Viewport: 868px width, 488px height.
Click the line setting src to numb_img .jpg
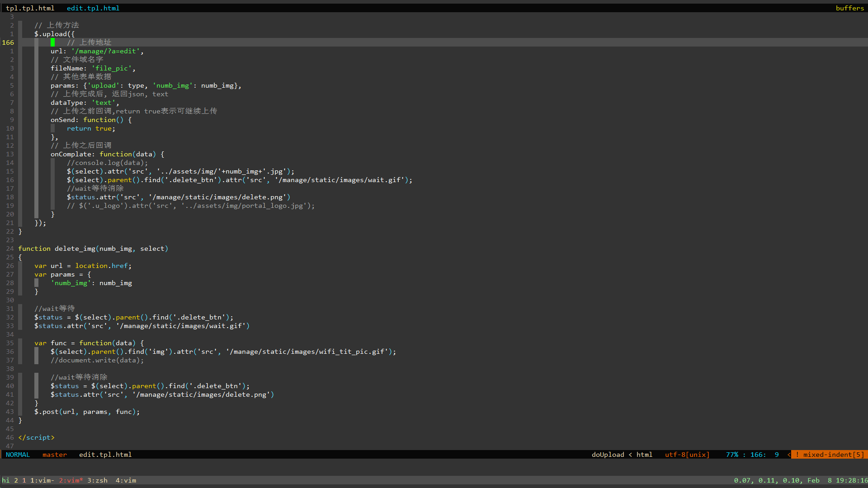[x=180, y=171]
